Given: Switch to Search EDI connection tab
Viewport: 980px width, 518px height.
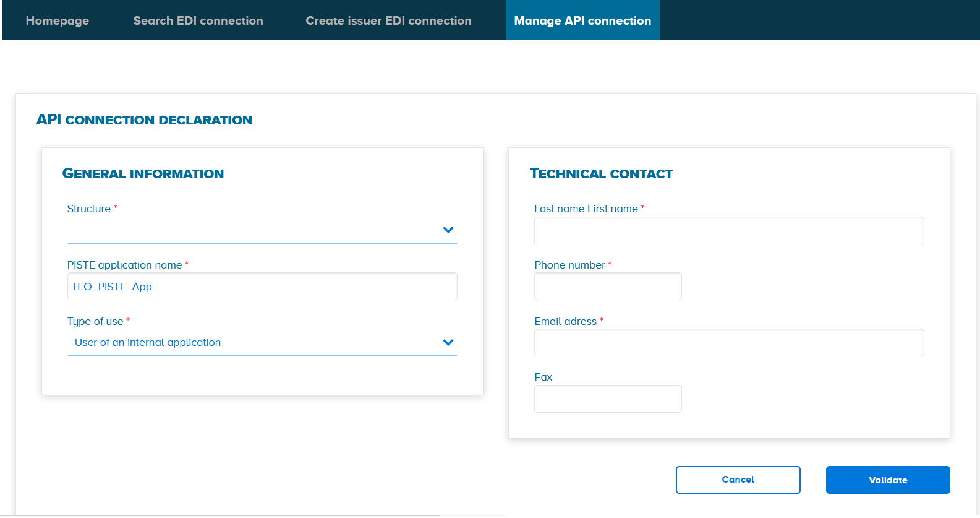Looking at the screenshot, I should point(198,20).
